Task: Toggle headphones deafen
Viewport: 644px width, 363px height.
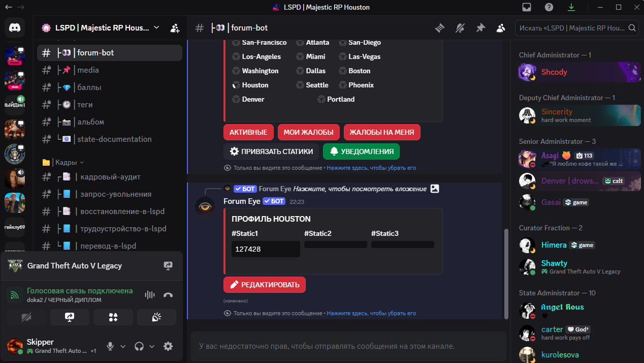Action: coord(139,346)
